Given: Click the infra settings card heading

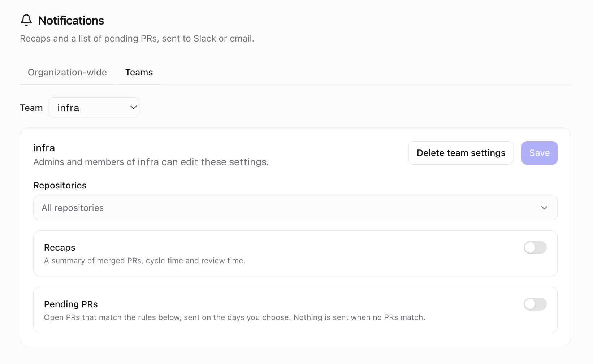Looking at the screenshot, I should point(44,148).
